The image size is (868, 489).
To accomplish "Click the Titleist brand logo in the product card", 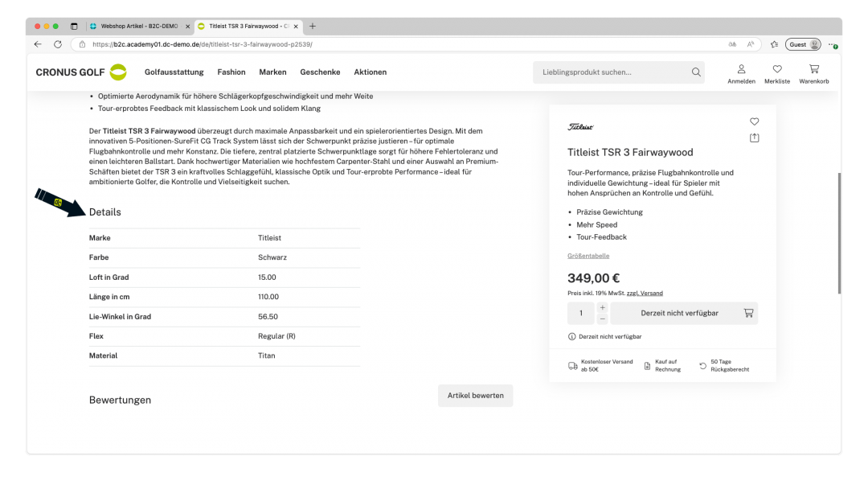I will pyautogui.click(x=581, y=127).
